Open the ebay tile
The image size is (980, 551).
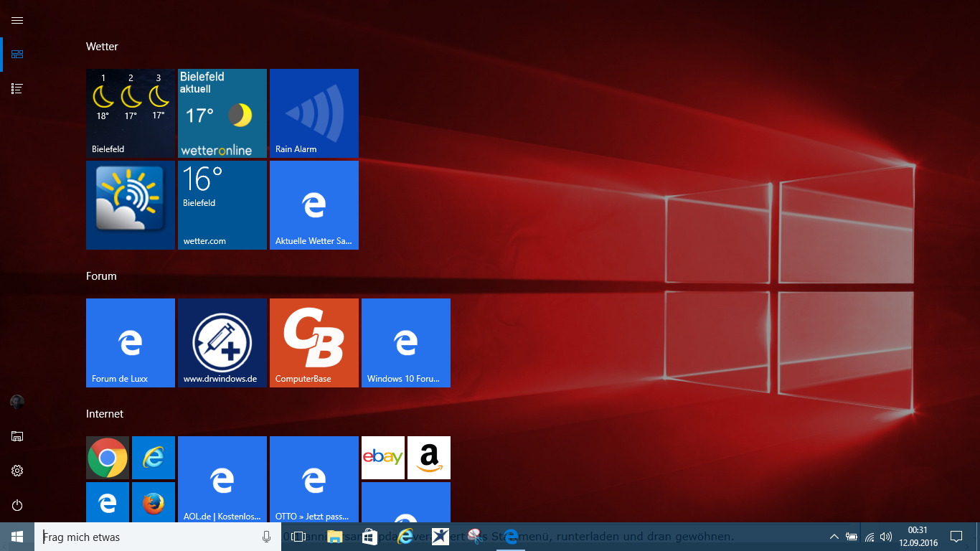click(x=383, y=458)
